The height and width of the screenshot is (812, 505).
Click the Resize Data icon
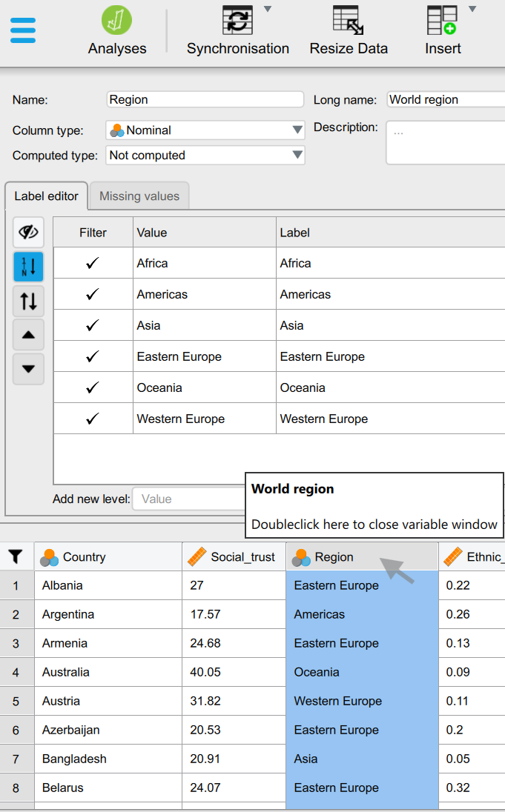point(348,21)
